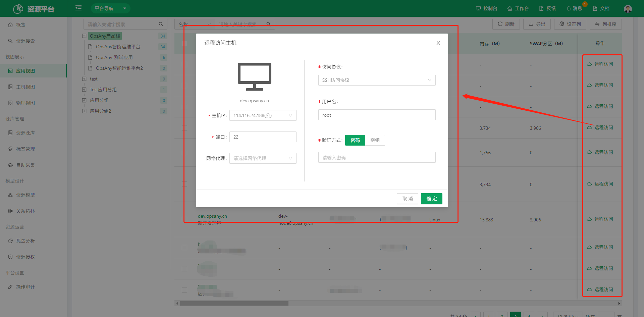Viewport: 644px width, 317px height.
Task: Open 操作审计 sidebar item
Action: pos(34,287)
